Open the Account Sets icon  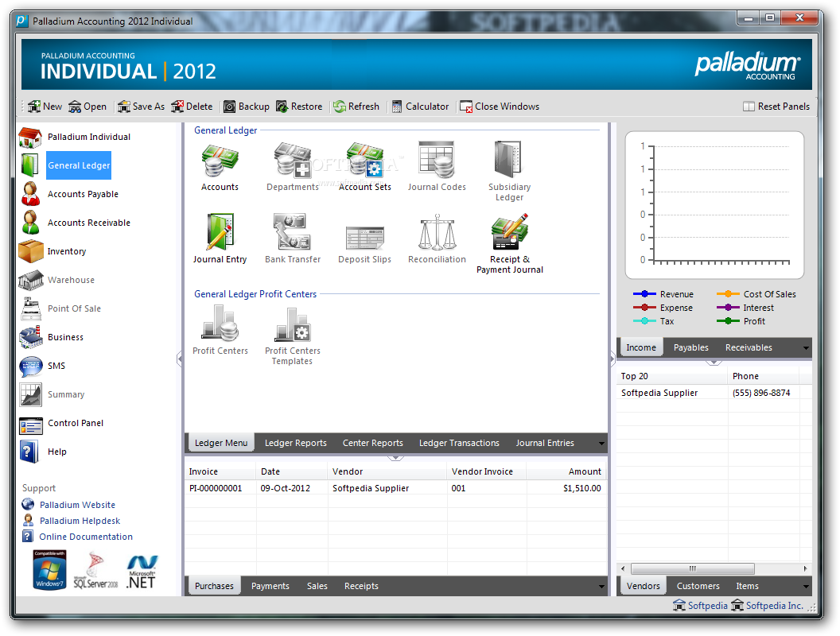tap(365, 160)
